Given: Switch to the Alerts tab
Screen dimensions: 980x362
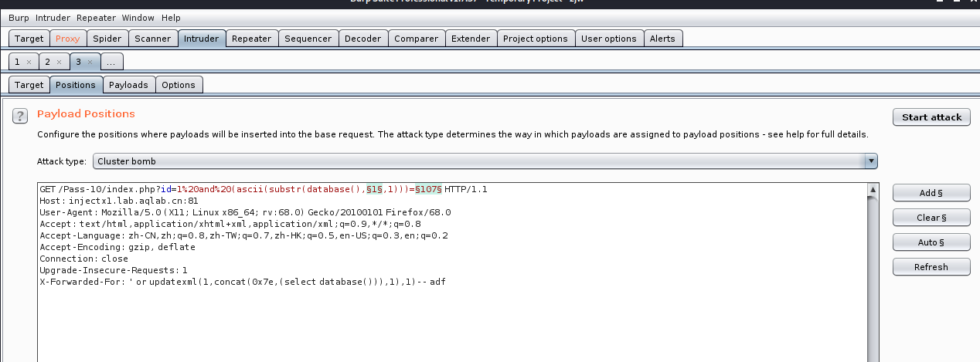Looking at the screenshot, I should coord(662,39).
